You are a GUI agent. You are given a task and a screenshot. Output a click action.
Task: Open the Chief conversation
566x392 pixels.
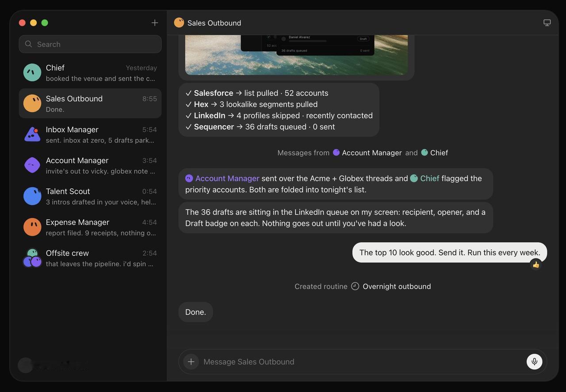coord(90,72)
